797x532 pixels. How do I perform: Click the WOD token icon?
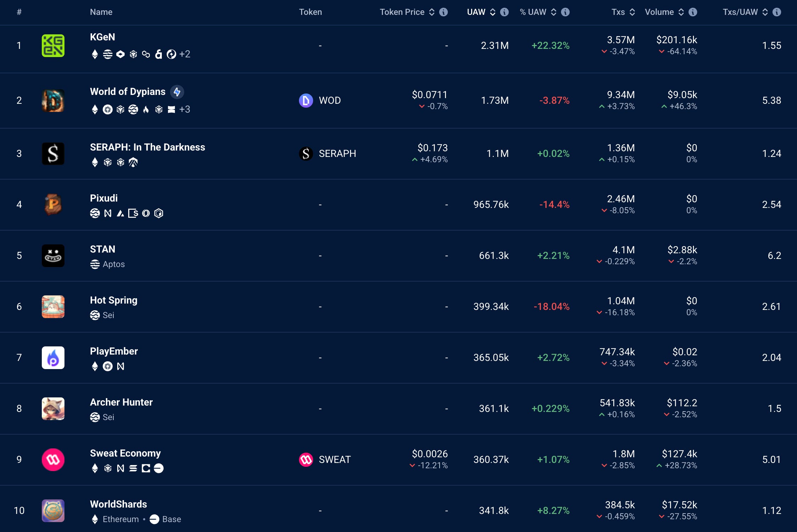(x=306, y=101)
